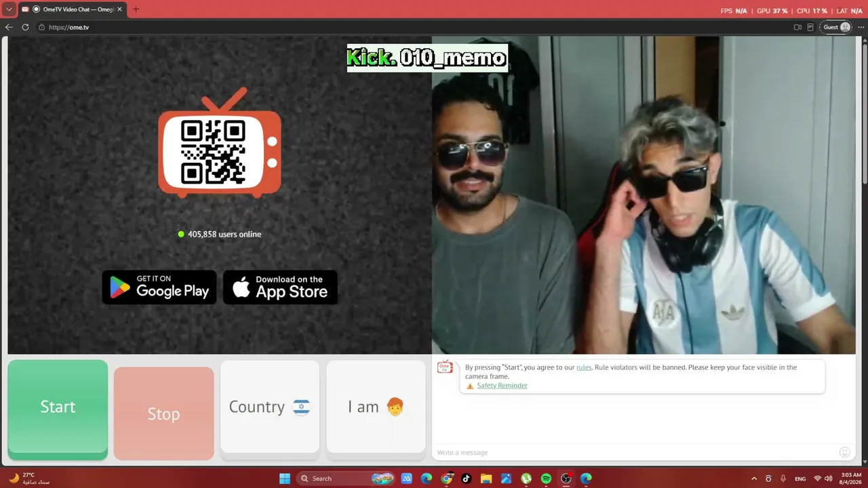The width and height of the screenshot is (868, 488).
Task: Open the tab list dropdown arrow
Action: (x=9, y=9)
